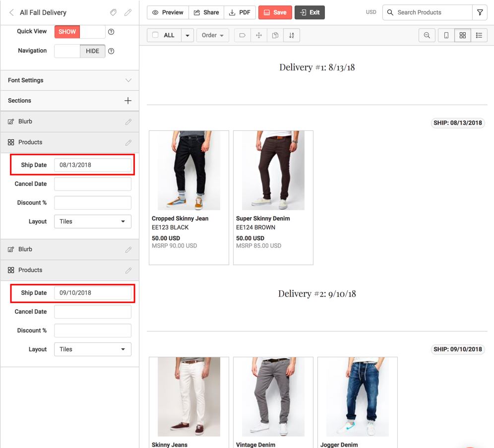Click the EE123 BLACK style code

pos(170,227)
